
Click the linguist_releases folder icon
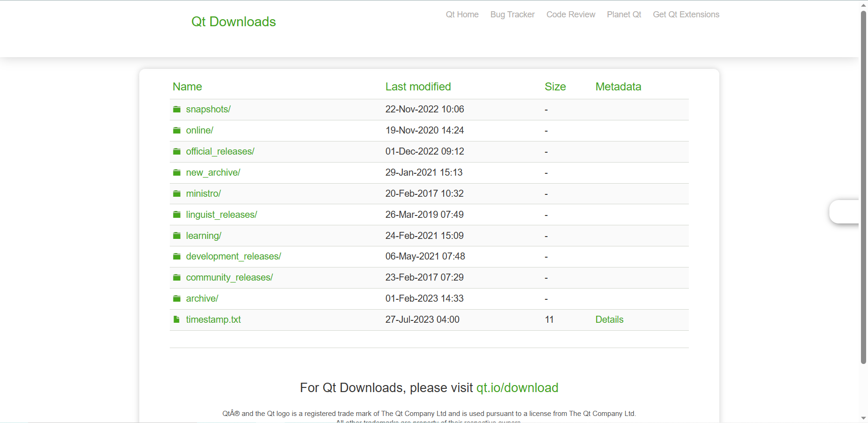177,215
